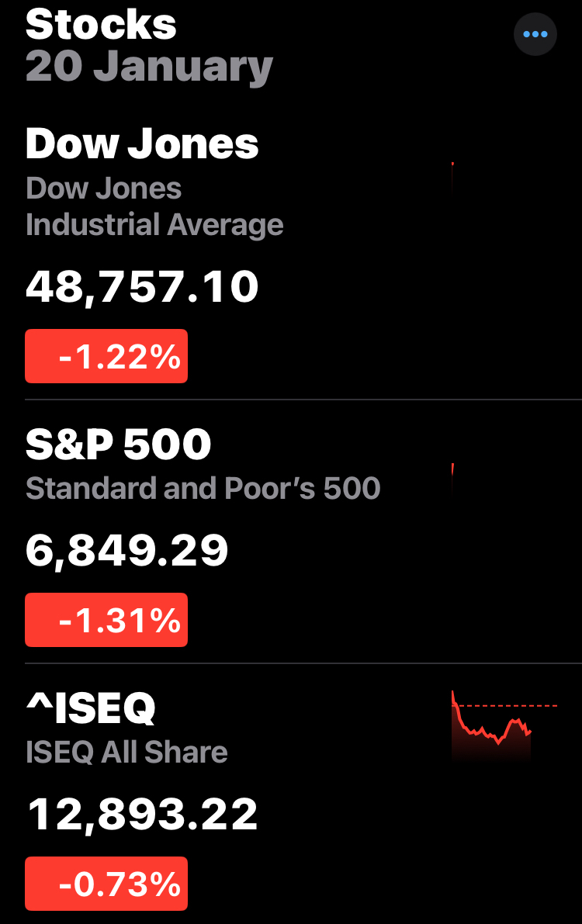
Task: Tap Standard and Poor's 500 subtitle
Action: [203, 488]
